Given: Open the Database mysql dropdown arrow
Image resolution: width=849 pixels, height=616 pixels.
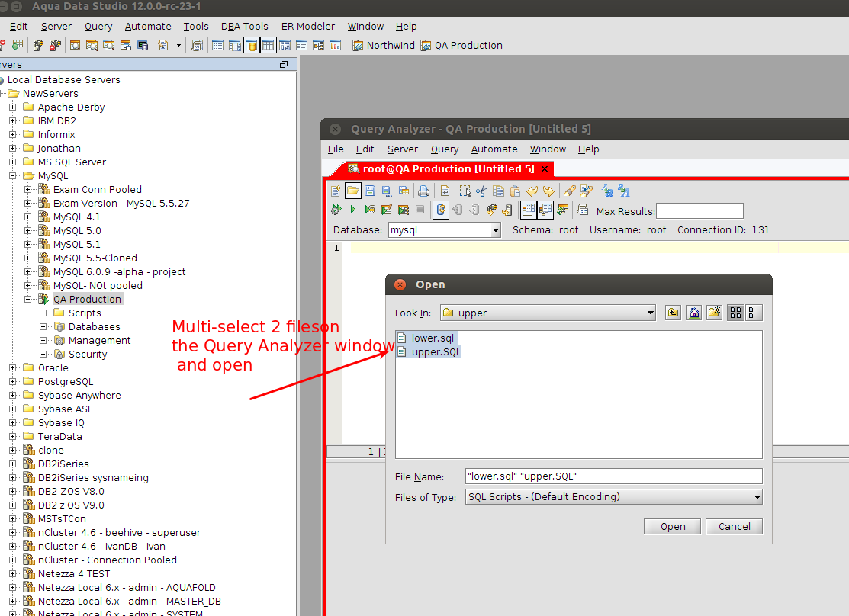Looking at the screenshot, I should click(495, 230).
